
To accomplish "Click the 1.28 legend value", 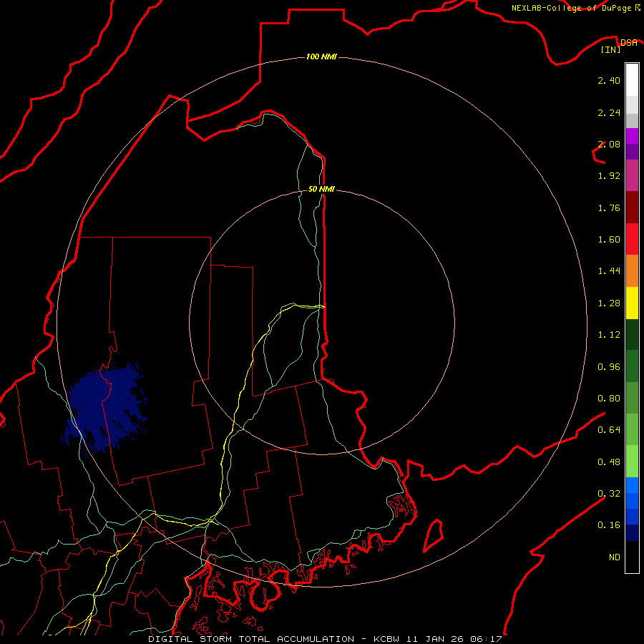I will point(609,303).
